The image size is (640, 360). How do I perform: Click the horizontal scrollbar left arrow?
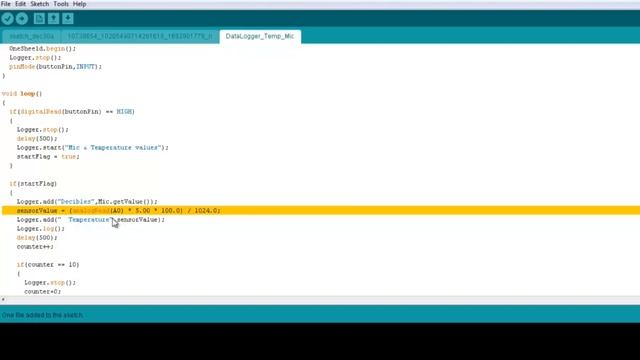[3, 300]
